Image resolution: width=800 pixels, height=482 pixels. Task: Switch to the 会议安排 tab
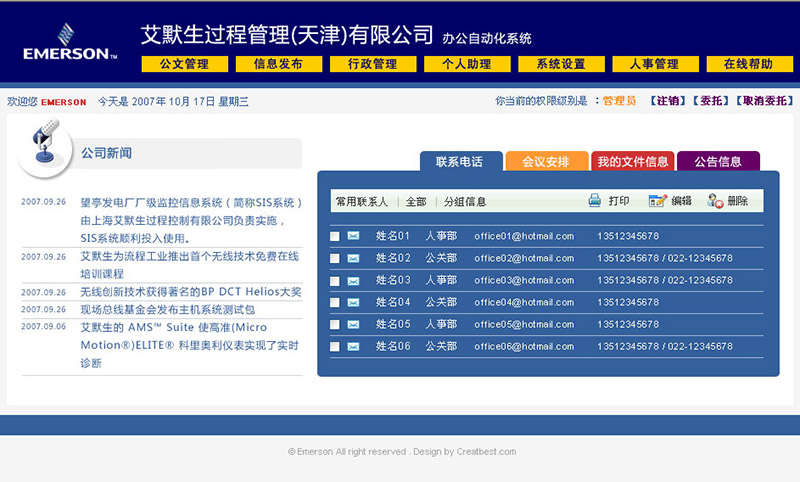coord(546,161)
